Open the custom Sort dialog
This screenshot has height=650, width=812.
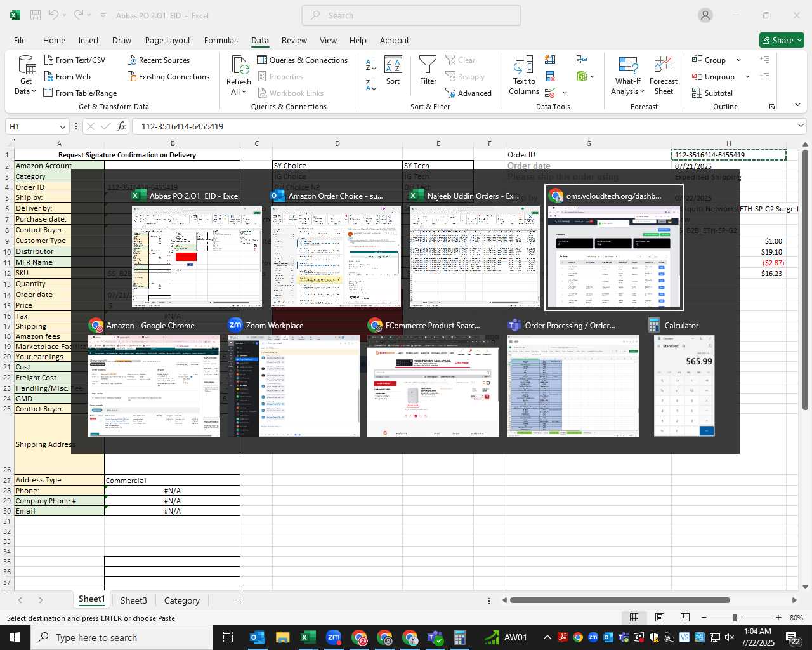(393, 71)
